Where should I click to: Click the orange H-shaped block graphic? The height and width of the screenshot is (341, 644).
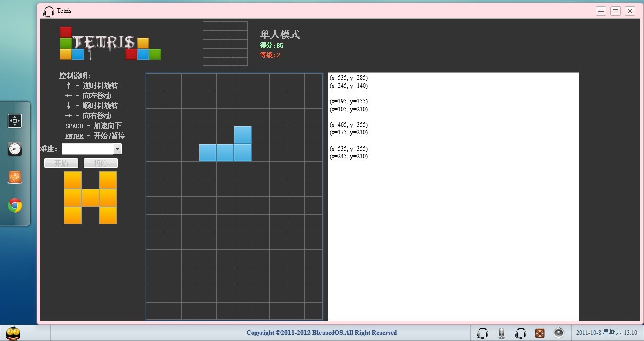coord(91,197)
